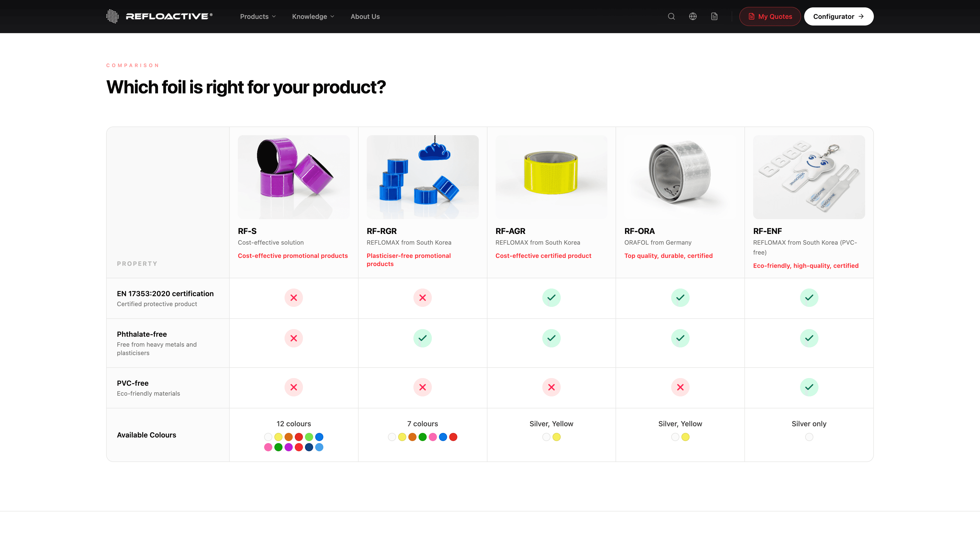Open RF-ENF keychain products image
Viewport: 980px width, 551px height.
(x=809, y=177)
